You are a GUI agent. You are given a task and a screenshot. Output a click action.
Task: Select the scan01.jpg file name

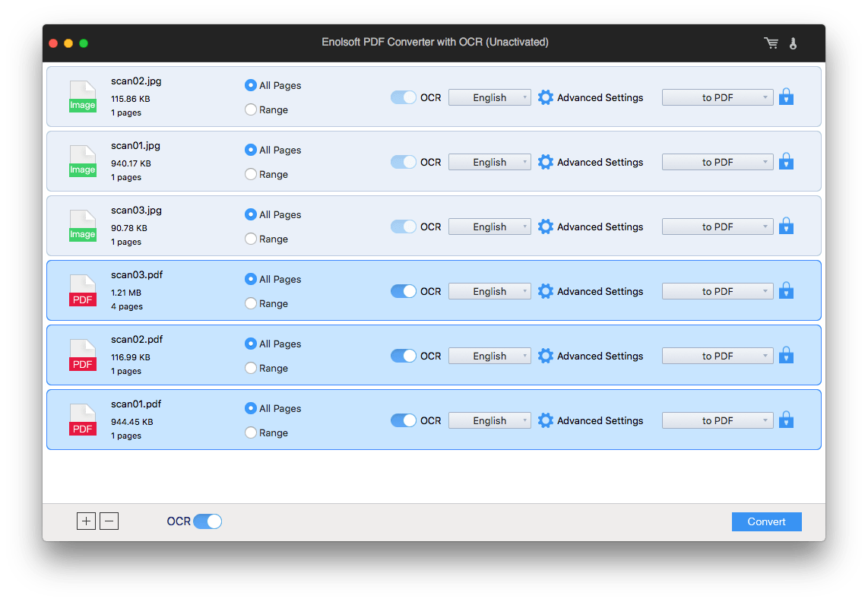point(135,146)
